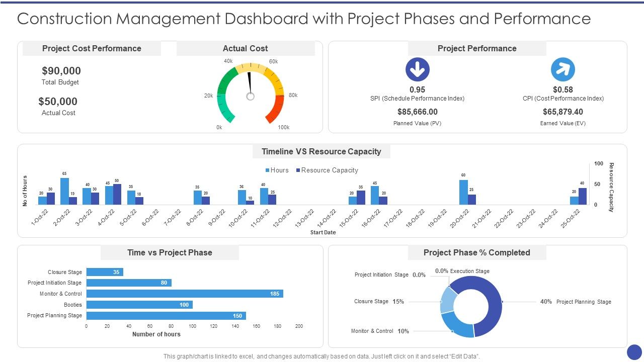
Task: Select the Actual Cost header
Action: point(246,48)
